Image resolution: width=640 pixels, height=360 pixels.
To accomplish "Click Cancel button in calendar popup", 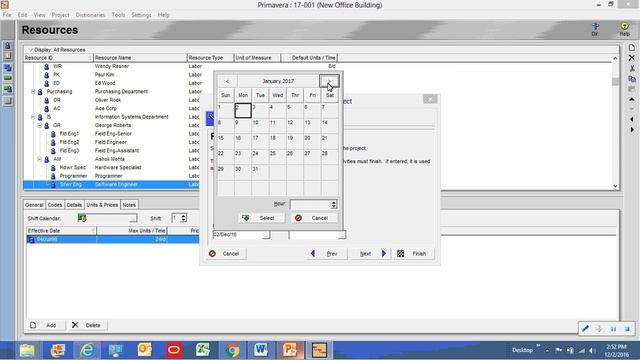I will [314, 218].
